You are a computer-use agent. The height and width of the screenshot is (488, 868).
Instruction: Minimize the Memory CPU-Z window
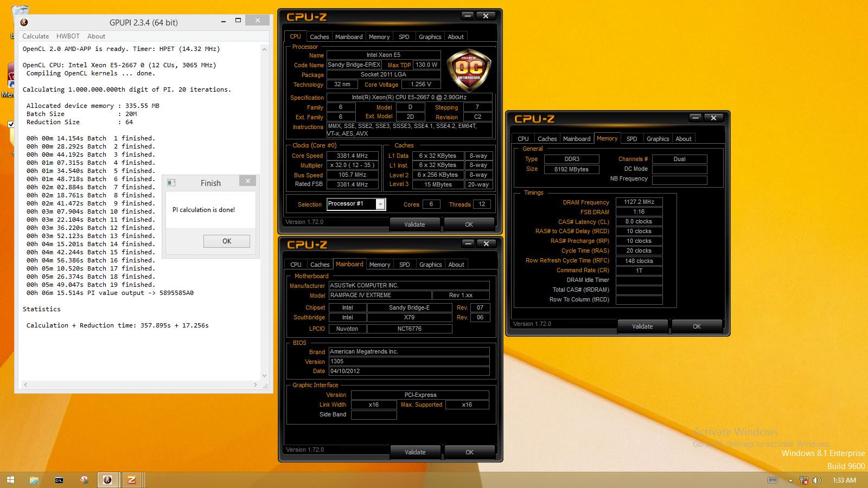tap(695, 118)
